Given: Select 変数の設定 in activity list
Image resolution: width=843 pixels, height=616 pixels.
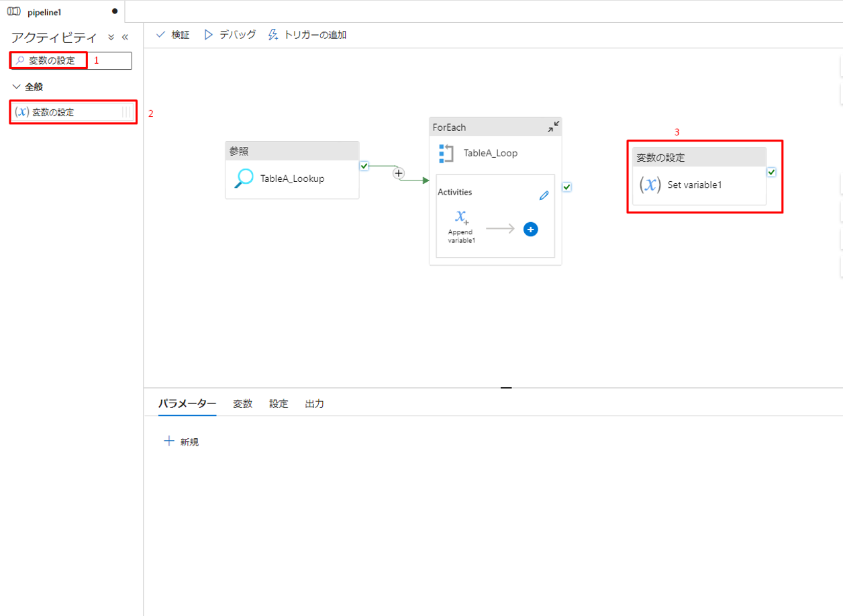Looking at the screenshot, I should [x=72, y=112].
